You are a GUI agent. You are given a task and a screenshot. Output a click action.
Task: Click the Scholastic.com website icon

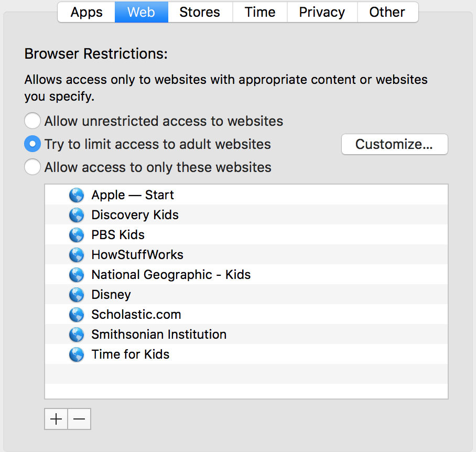[x=77, y=314]
